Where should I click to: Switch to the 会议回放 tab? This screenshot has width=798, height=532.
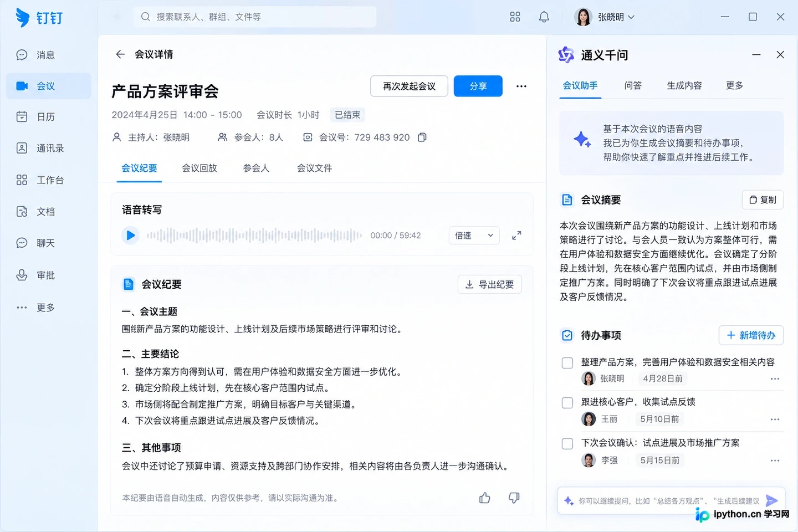(x=199, y=168)
